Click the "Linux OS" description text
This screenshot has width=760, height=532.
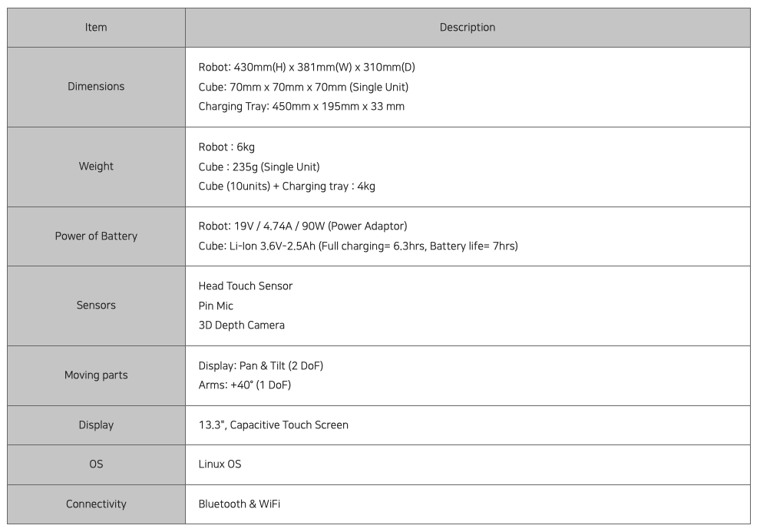tap(220, 464)
